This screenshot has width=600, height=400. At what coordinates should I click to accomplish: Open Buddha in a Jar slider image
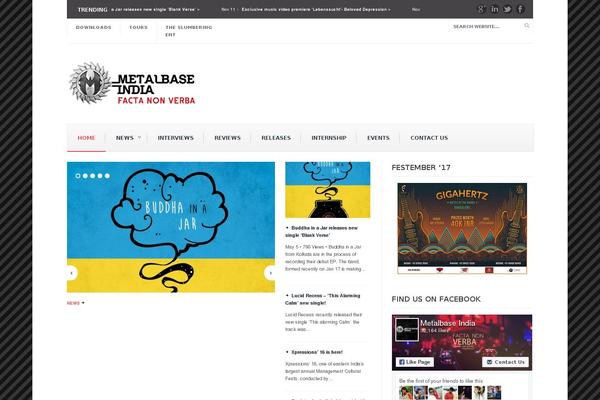coord(171,227)
